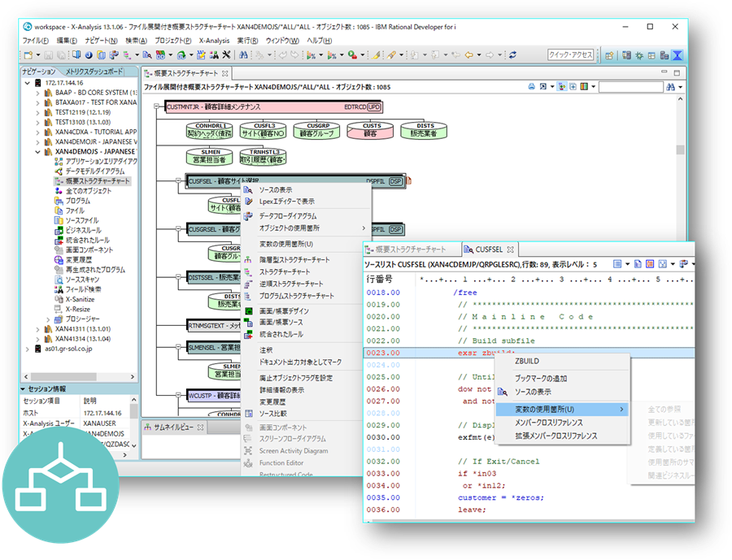Choose データフローダイアグラム from context menu
Image resolution: width=732 pixels, height=560 pixels.
pyautogui.click(x=288, y=216)
